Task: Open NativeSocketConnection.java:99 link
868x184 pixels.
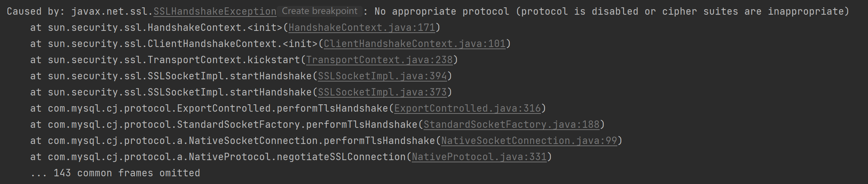Action: coord(529,141)
